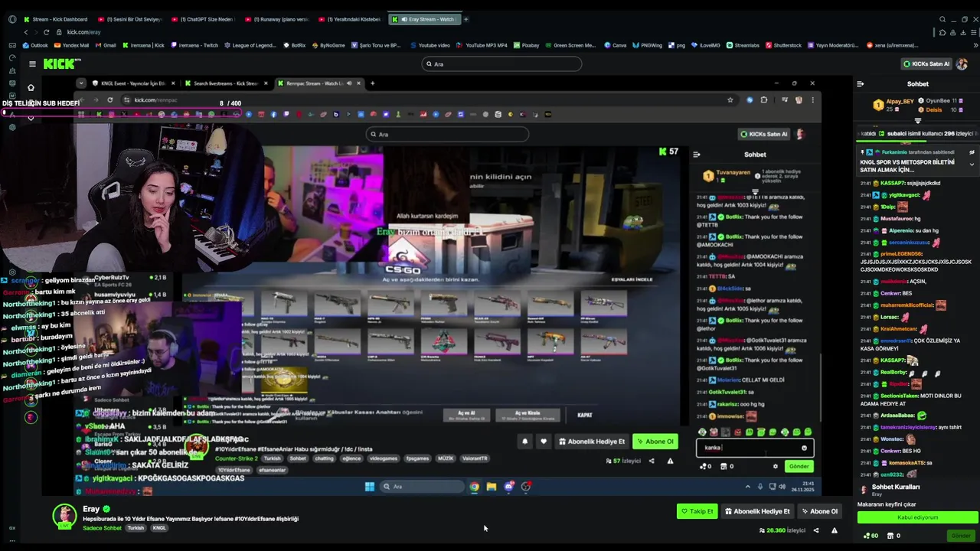The height and width of the screenshot is (551, 980).
Task: Click the KICK logo in the header
Action: 62,64
